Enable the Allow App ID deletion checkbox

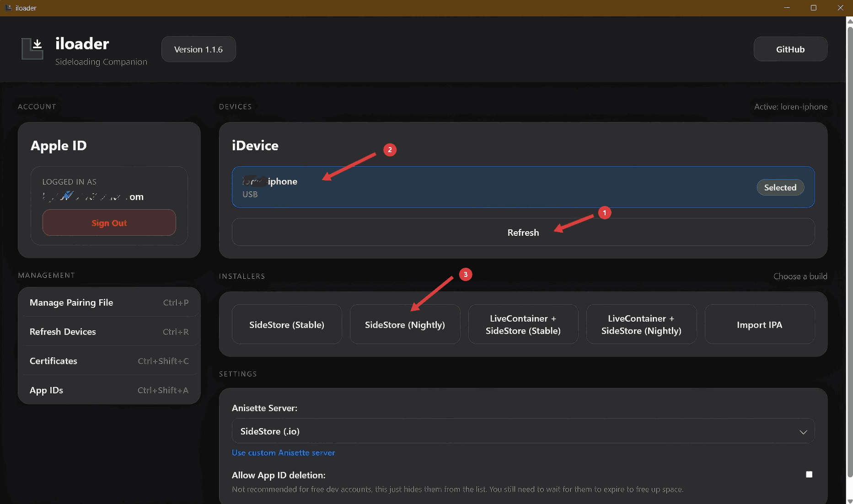(x=809, y=474)
